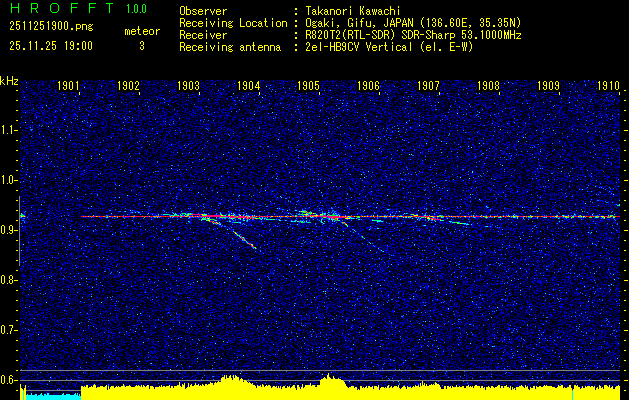629x400 pixels.
Task: Click the 1901 time marker
Action: click(x=68, y=86)
